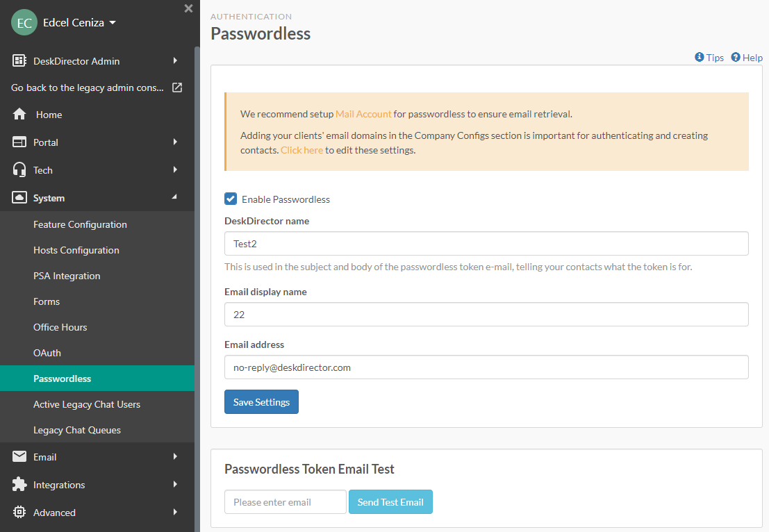Expand the DeskDirector Admin arrow

pyautogui.click(x=175, y=61)
